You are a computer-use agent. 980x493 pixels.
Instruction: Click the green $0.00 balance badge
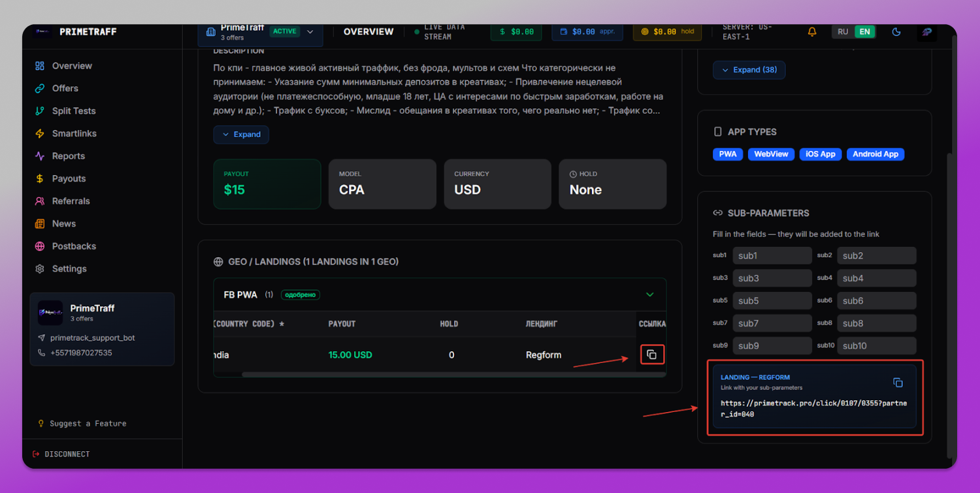point(516,31)
